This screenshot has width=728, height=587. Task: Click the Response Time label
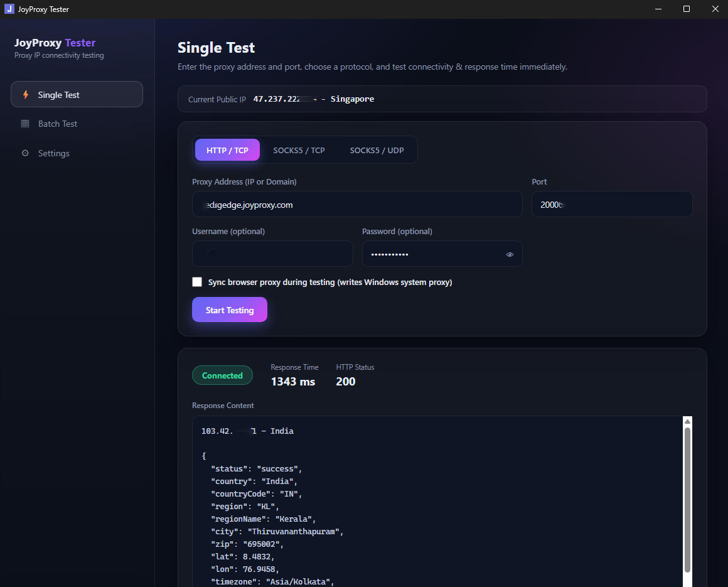click(x=294, y=367)
